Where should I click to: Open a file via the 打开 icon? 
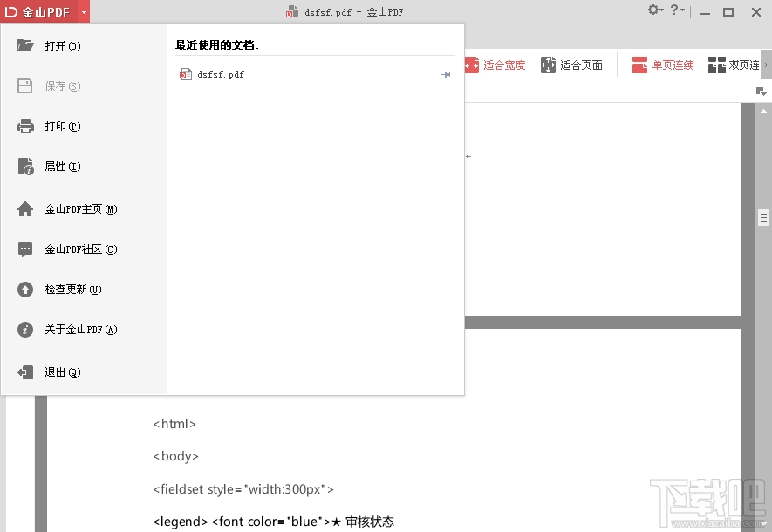[24, 45]
